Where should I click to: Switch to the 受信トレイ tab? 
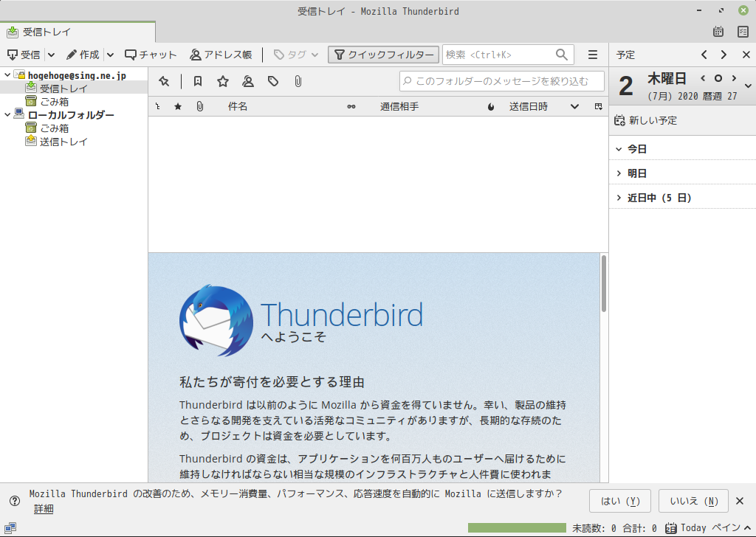(x=77, y=32)
